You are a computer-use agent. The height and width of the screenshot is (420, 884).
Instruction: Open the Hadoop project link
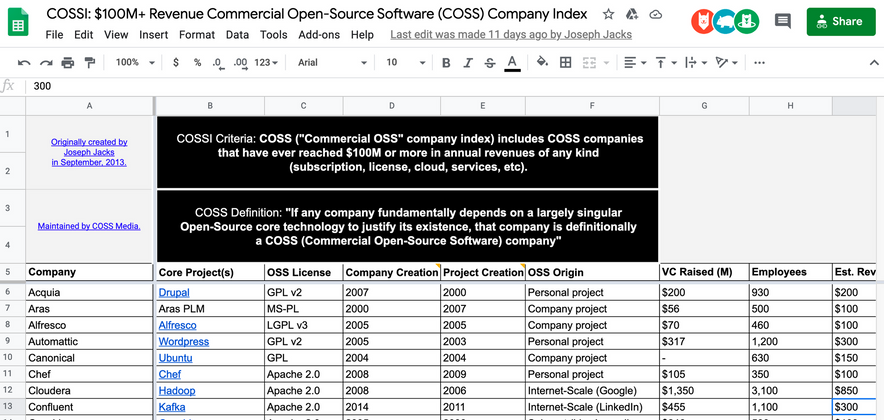point(177,391)
